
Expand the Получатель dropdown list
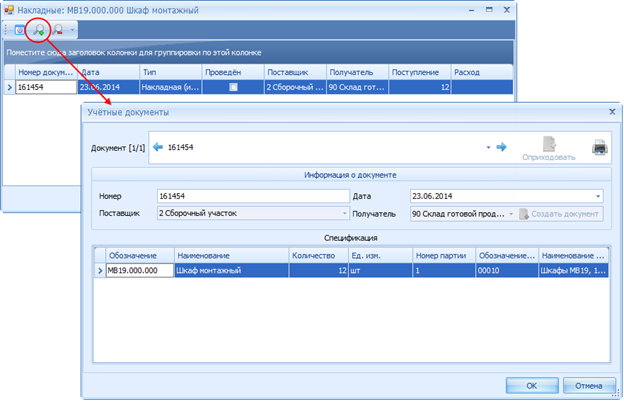click(510, 214)
